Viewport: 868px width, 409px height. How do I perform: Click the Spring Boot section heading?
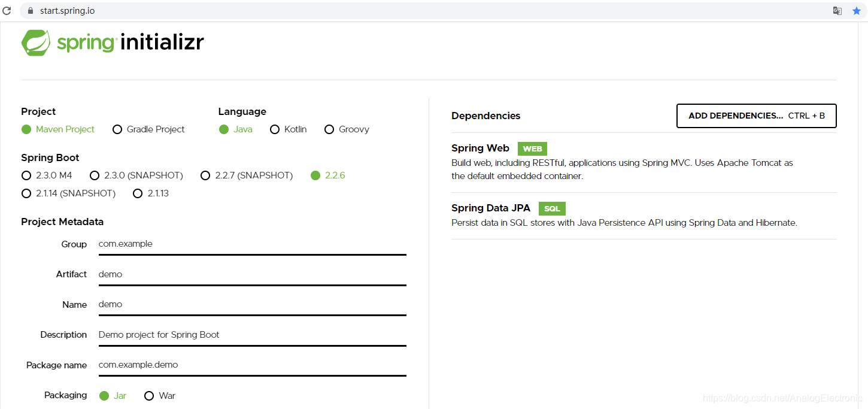50,158
